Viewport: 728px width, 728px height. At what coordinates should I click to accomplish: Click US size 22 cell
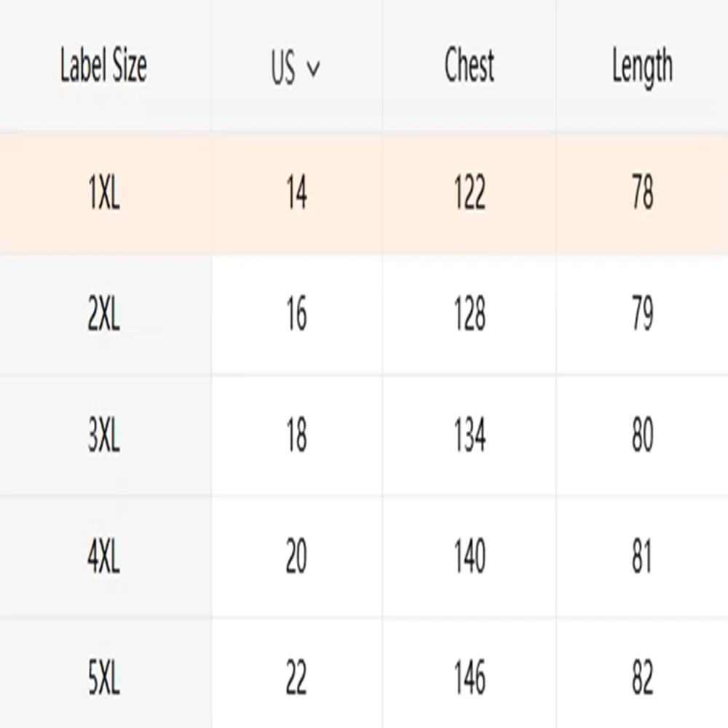[296, 678]
